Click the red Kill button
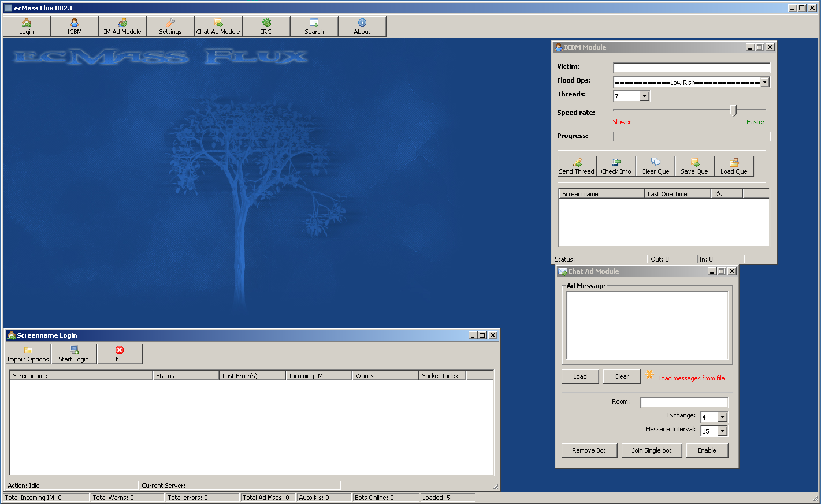 click(120, 354)
